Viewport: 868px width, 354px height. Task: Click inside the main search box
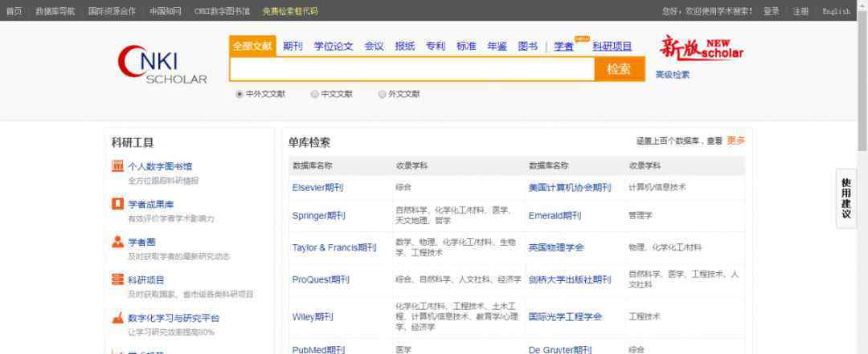point(412,69)
